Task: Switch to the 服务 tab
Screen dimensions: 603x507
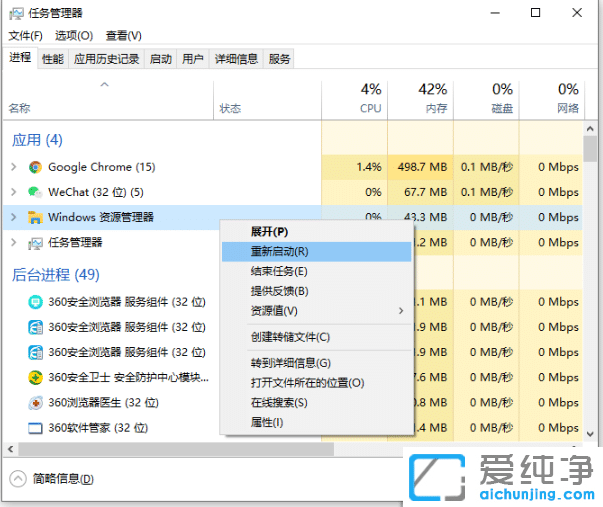Action: pyautogui.click(x=279, y=59)
